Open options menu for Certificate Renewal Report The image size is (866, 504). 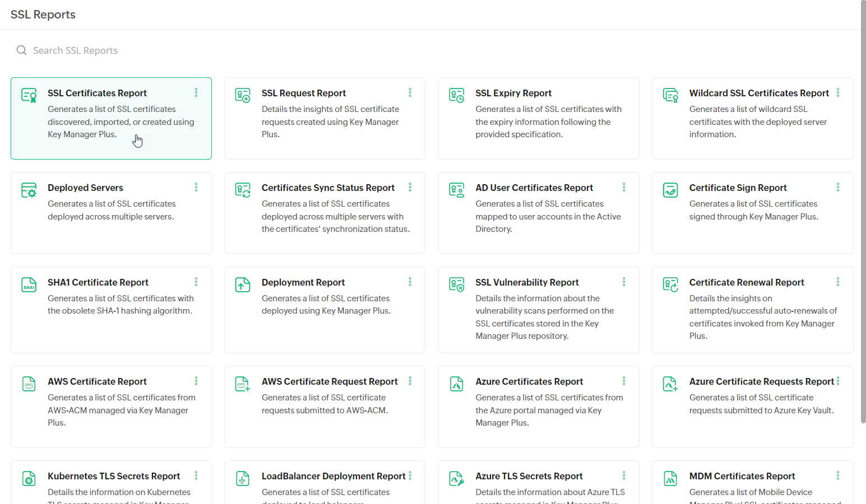click(838, 282)
